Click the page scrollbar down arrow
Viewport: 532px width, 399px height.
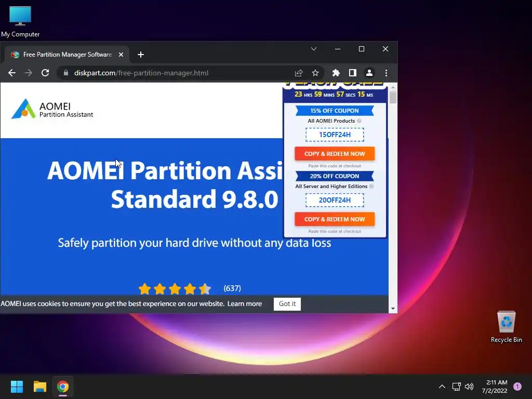point(393,309)
